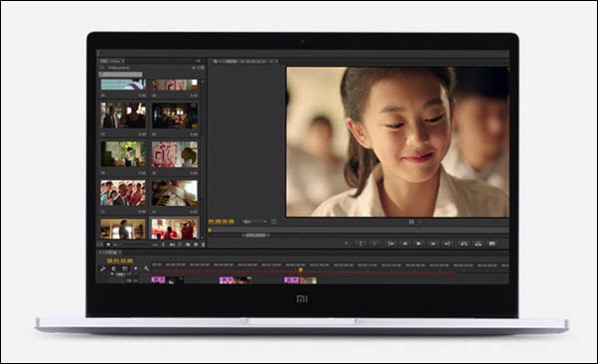Click the monitor scrub bar playhead
The height and width of the screenshot is (364, 598).
tap(209, 230)
